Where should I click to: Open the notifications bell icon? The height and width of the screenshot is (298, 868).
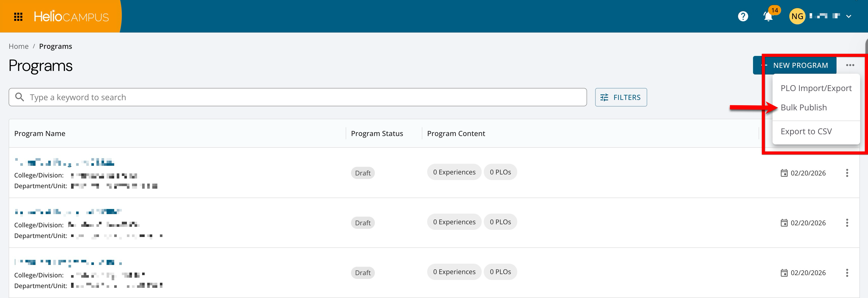coord(768,16)
